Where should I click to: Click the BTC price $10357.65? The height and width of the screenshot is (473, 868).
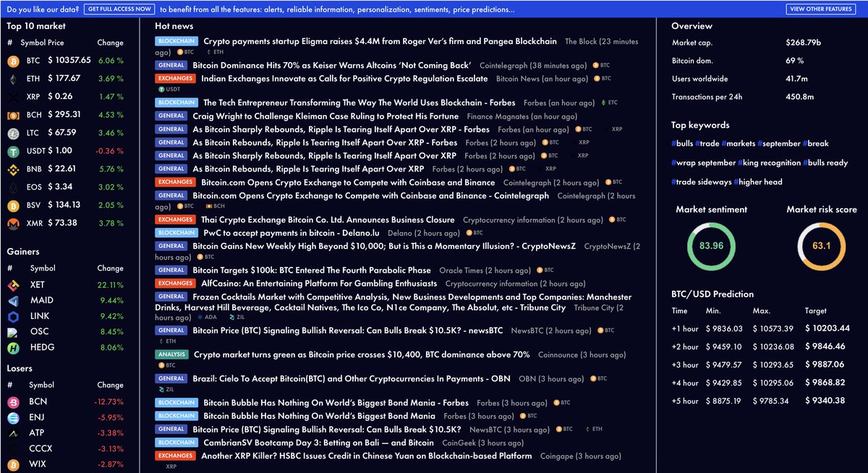[69, 61]
